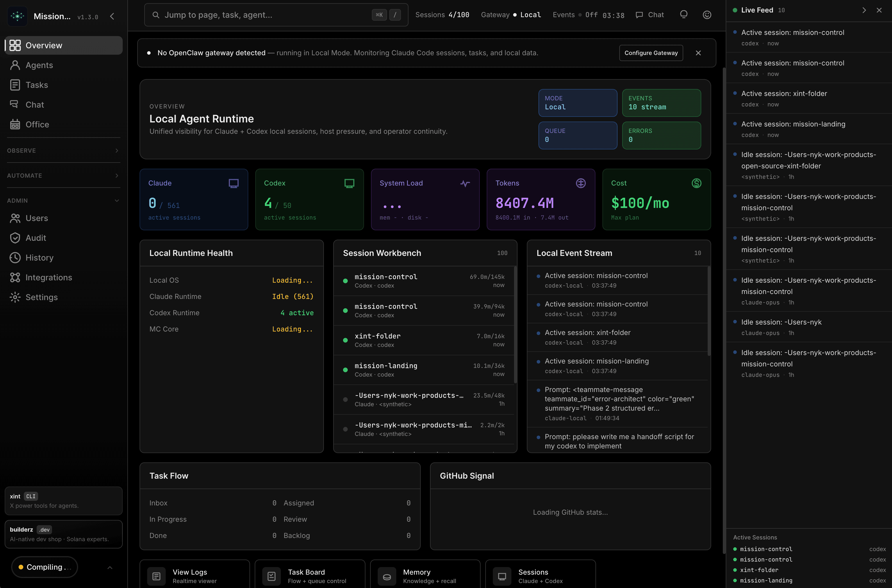Switch to the Overview page
Viewport: 892px width, 588px height.
[44, 45]
